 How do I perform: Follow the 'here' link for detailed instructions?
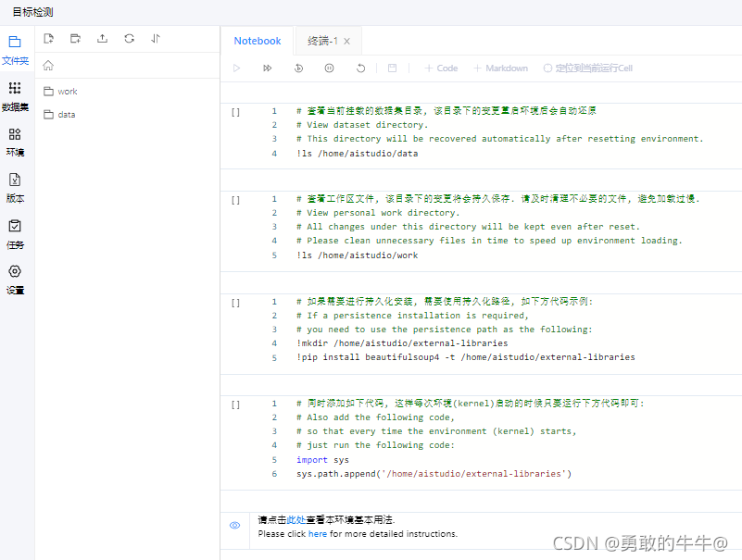[x=318, y=533]
